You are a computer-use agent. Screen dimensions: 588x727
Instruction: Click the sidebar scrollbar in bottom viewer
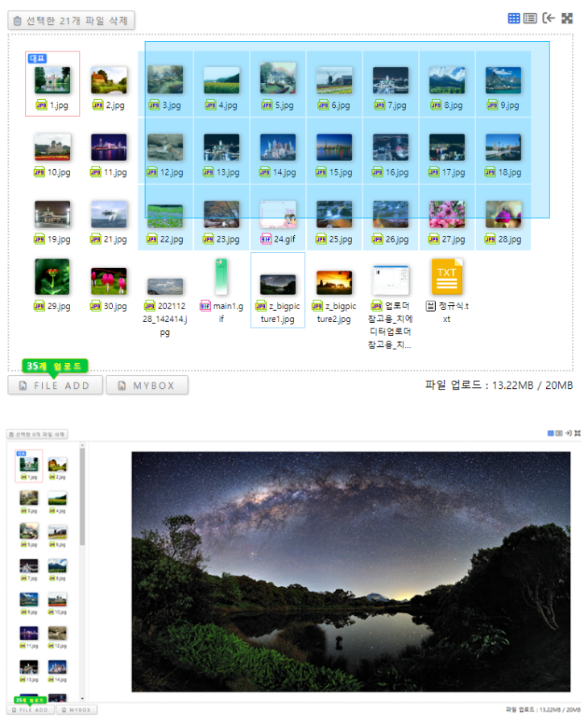pyautogui.click(x=82, y=496)
